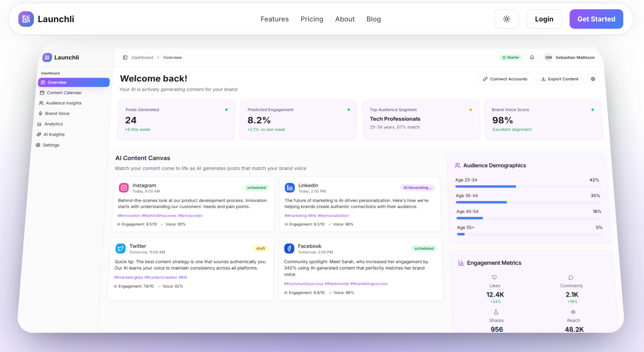Click the Launchli logo in the navbar
The width and height of the screenshot is (644, 352).
26,19
